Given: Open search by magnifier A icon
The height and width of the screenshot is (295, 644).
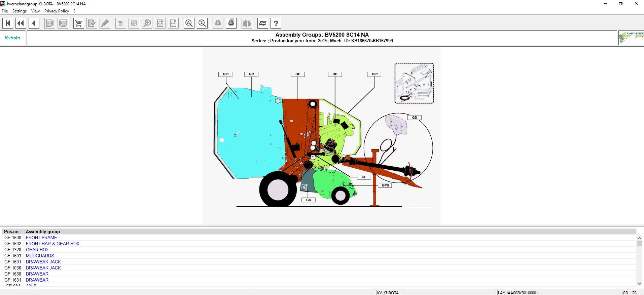Looking at the screenshot, I should click(189, 23).
